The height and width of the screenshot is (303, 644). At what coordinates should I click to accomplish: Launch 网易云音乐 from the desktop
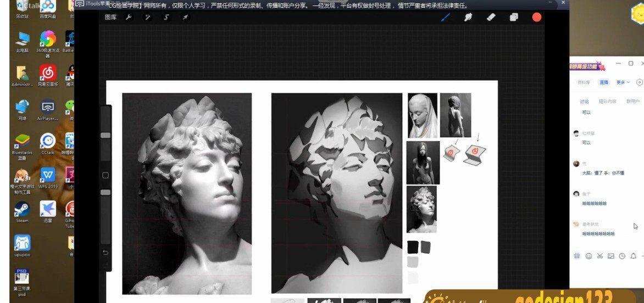[48, 75]
